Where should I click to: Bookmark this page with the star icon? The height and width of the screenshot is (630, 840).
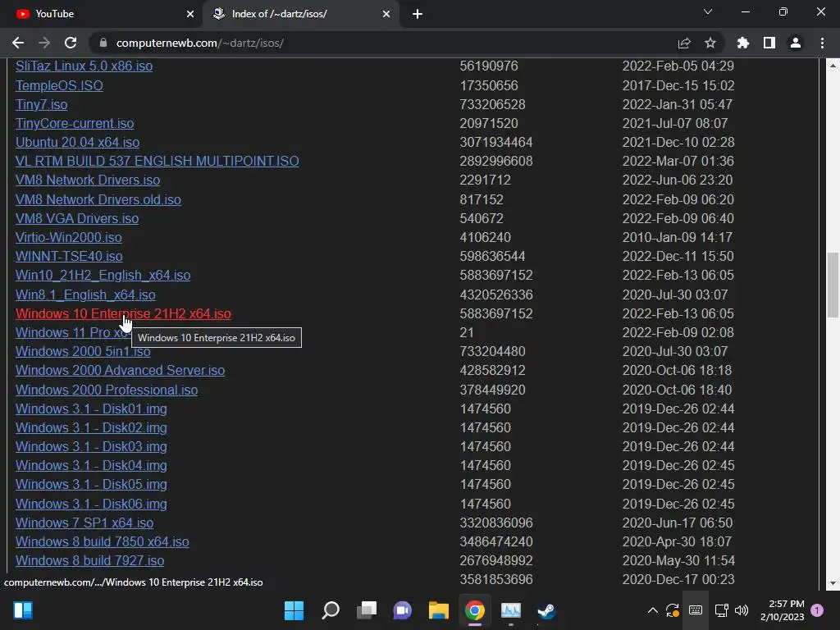click(710, 43)
